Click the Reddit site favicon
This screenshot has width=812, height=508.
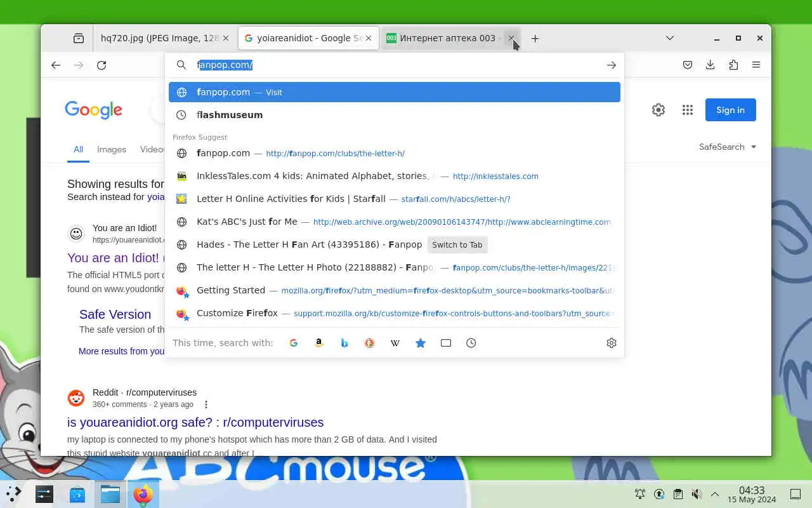click(76, 398)
